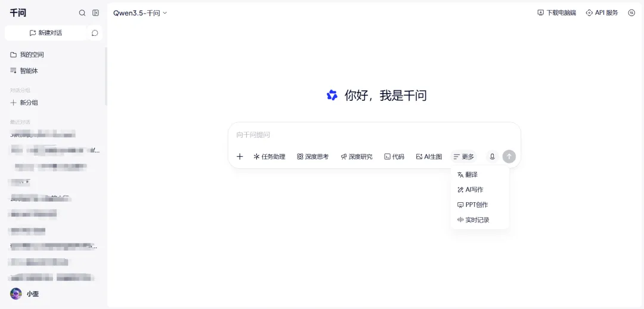The image size is (644, 309).
Task: Toggle 深度研究 mode
Action: click(x=357, y=156)
